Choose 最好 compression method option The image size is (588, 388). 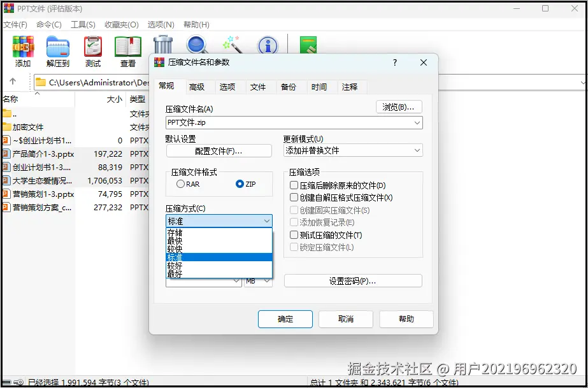pos(219,274)
